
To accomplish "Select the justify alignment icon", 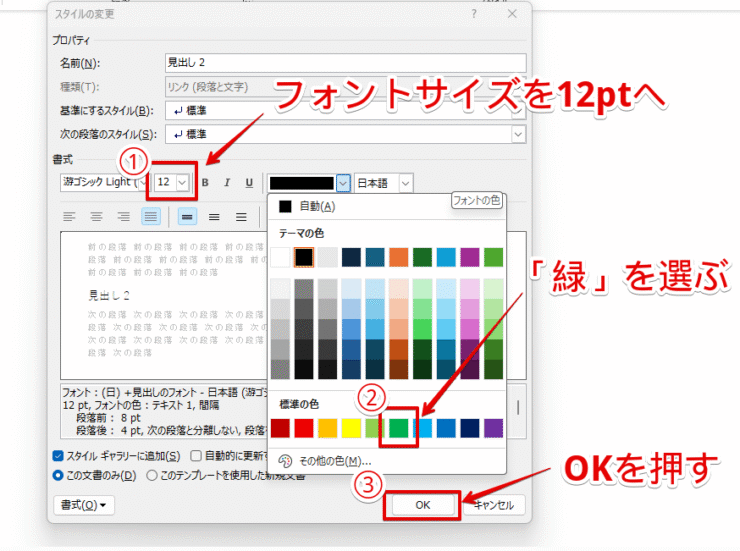I will pyautogui.click(x=150, y=216).
